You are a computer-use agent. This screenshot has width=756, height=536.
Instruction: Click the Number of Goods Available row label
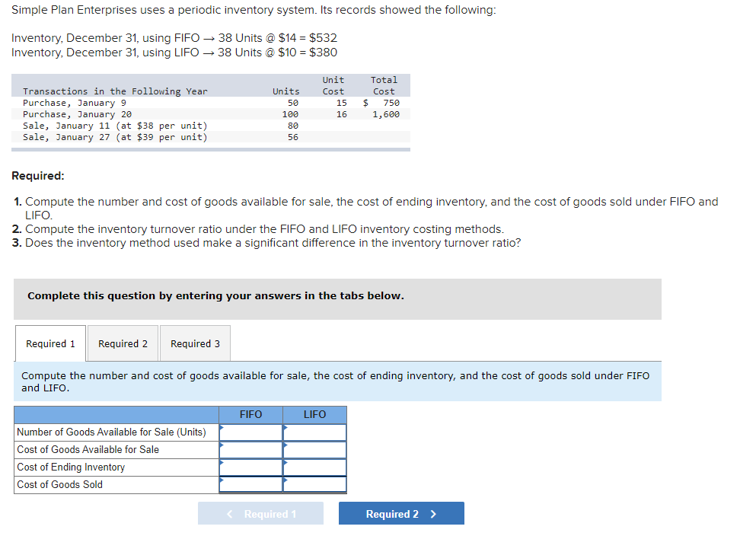click(x=114, y=432)
